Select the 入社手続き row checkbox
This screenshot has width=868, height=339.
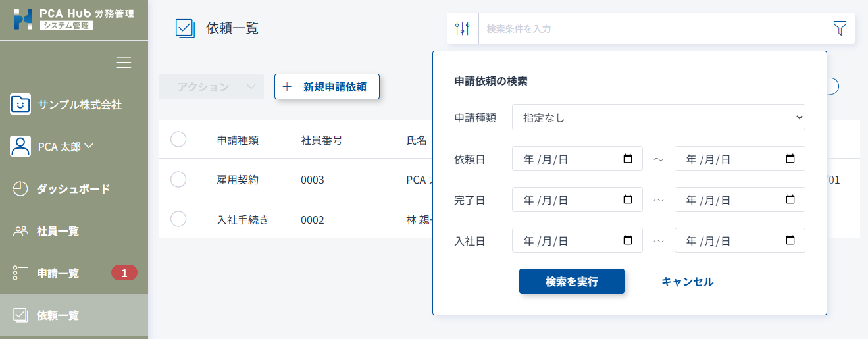178,219
